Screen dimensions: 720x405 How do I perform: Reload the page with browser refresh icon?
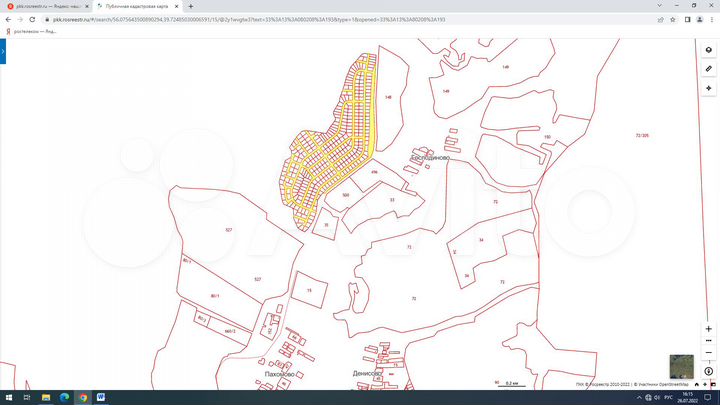pos(33,19)
